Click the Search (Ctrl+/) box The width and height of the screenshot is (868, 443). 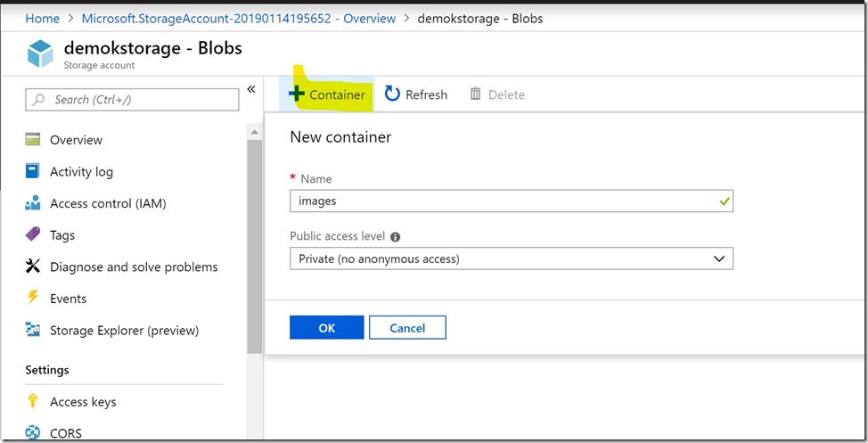click(x=132, y=100)
